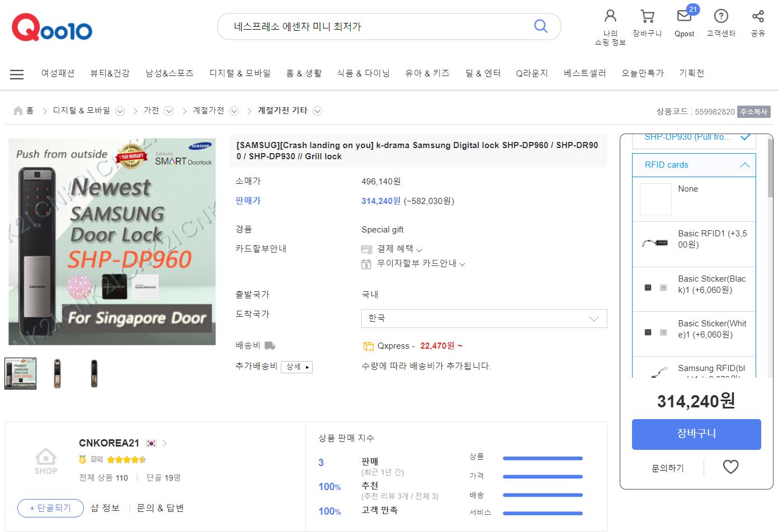The height and width of the screenshot is (532, 778).
Task: Add item to wishlist heart icon
Action: coord(730,467)
